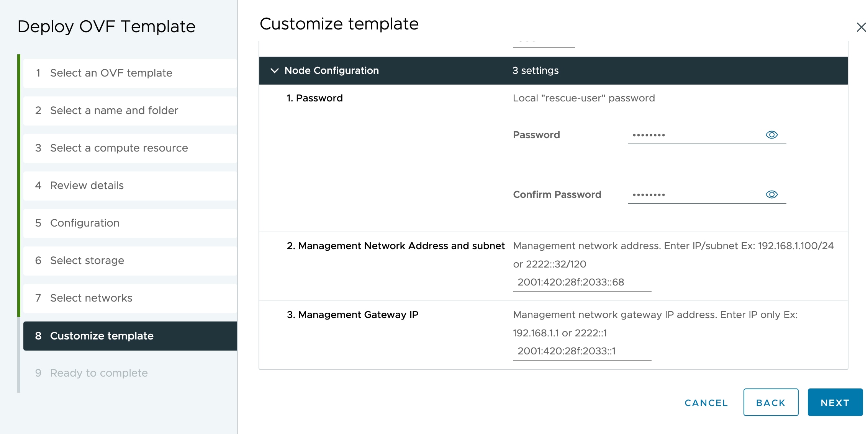This screenshot has width=868, height=434.
Task: Reveal the Confirm Password field characters
Action: (771, 194)
